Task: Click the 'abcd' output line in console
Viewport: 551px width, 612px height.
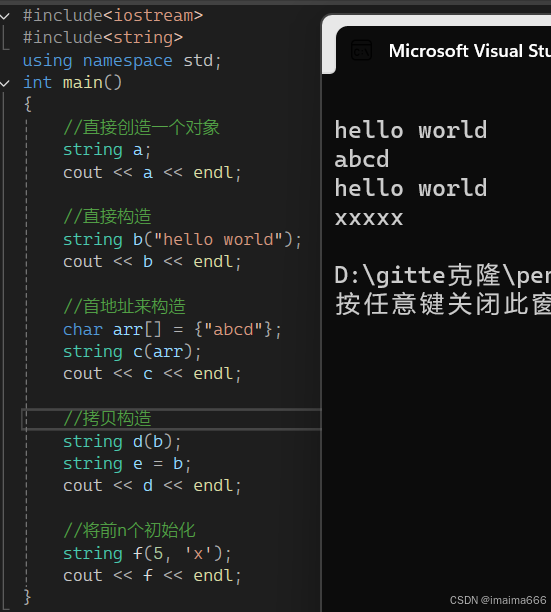Action: pyautogui.click(x=362, y=159)
